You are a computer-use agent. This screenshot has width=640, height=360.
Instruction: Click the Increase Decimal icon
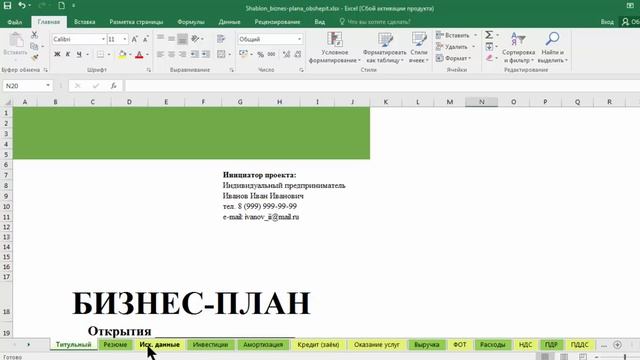click(x=287, y=54)
